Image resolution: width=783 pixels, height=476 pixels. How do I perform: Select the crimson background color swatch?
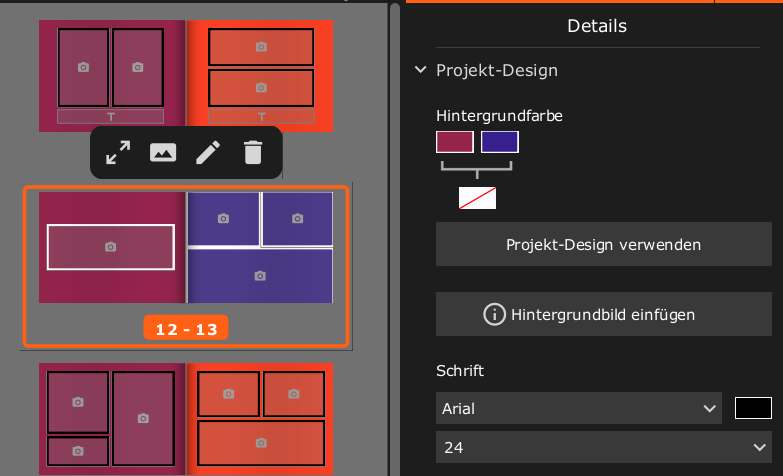[455, 142]
